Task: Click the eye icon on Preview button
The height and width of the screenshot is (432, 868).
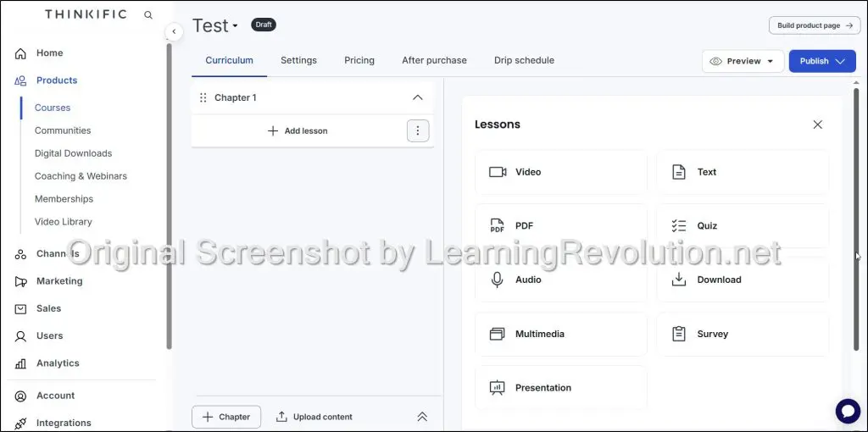Action: pyautogui.click(x=715, y=61)
